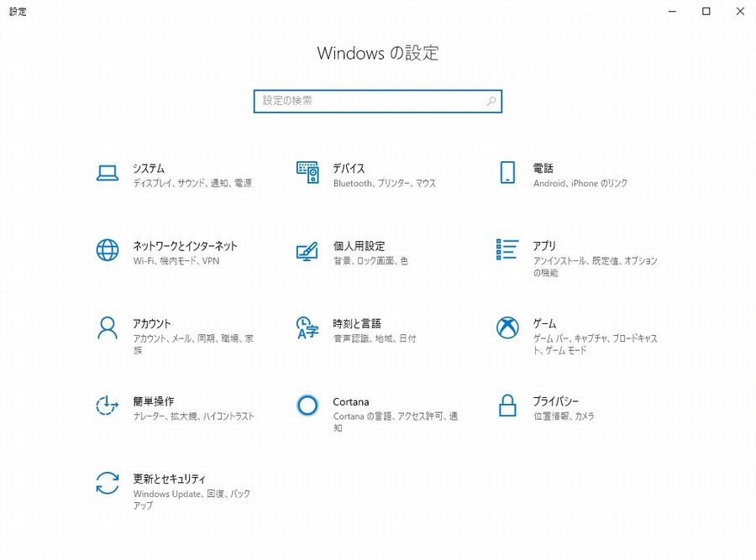The width and height of the screenshot is (756, 560).
Task: Open the システム settings title
Action: 149,168
